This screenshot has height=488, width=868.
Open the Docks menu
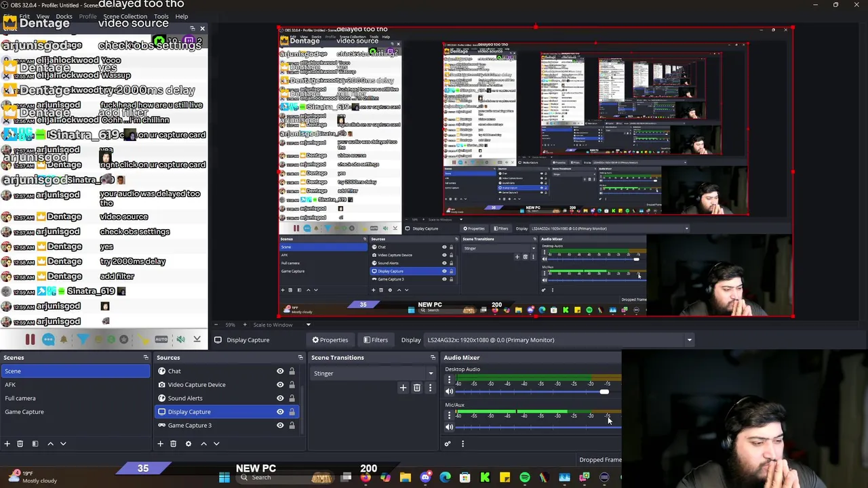click(x=64, y=16)
